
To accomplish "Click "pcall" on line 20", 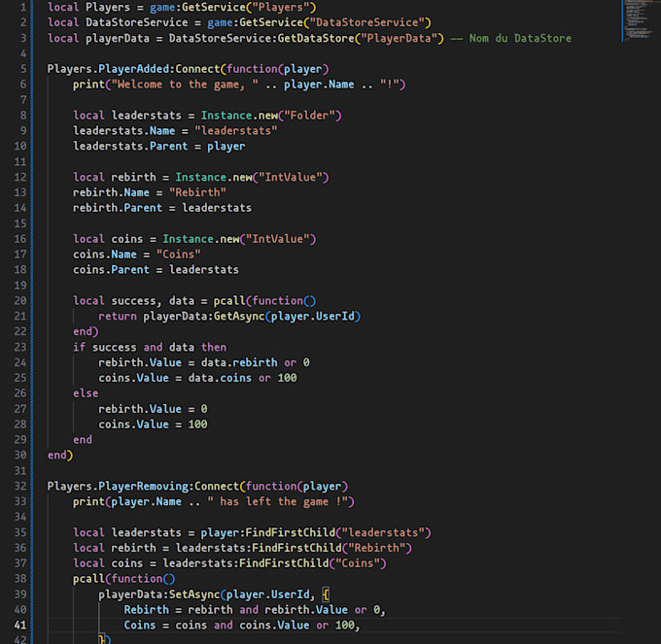I will (x=229, y=301).
